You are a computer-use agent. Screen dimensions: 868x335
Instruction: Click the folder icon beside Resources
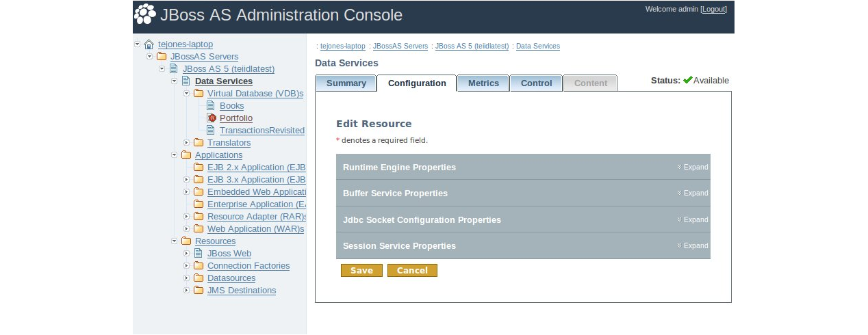coord(186,241)
